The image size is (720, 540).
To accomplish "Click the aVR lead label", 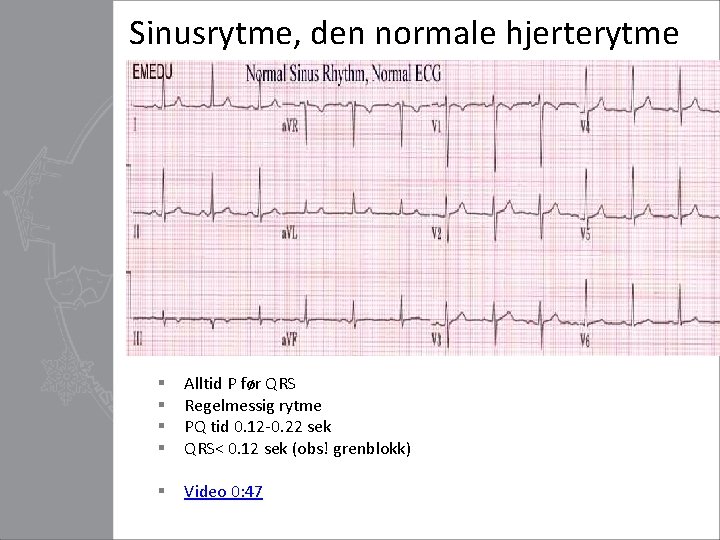I will pyautogui.click(x=290, y=125).
